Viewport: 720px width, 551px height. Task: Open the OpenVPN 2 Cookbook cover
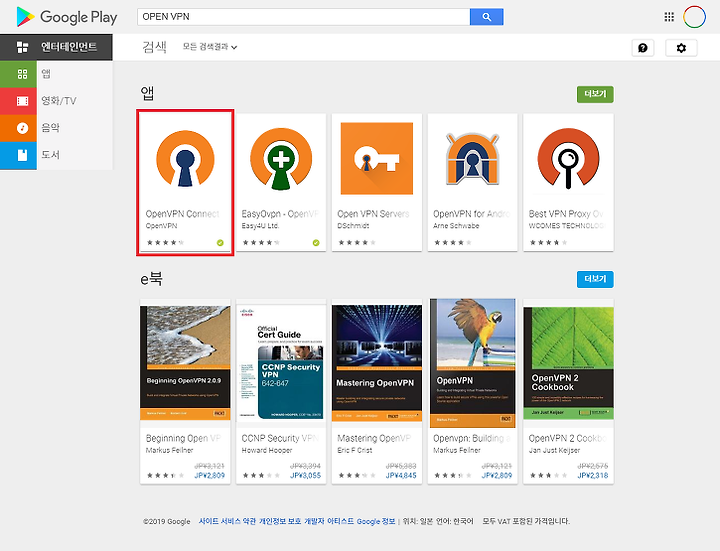pos(568,363)
